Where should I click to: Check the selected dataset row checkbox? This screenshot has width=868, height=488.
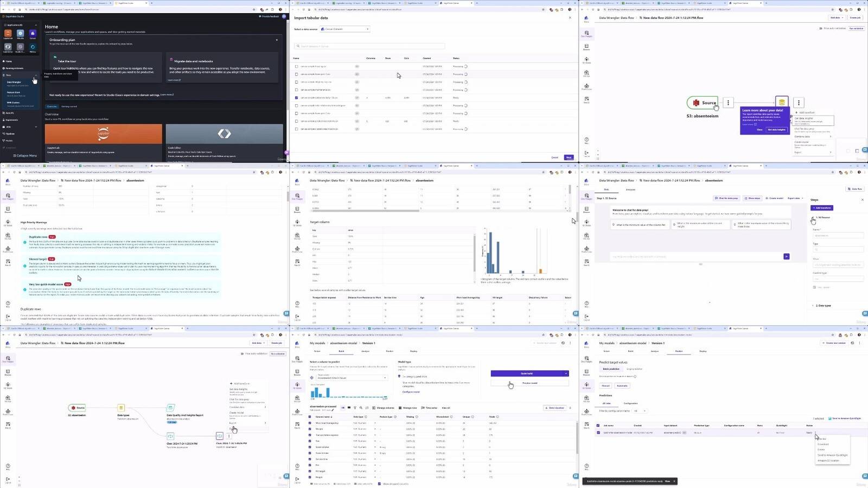(296, 98)
